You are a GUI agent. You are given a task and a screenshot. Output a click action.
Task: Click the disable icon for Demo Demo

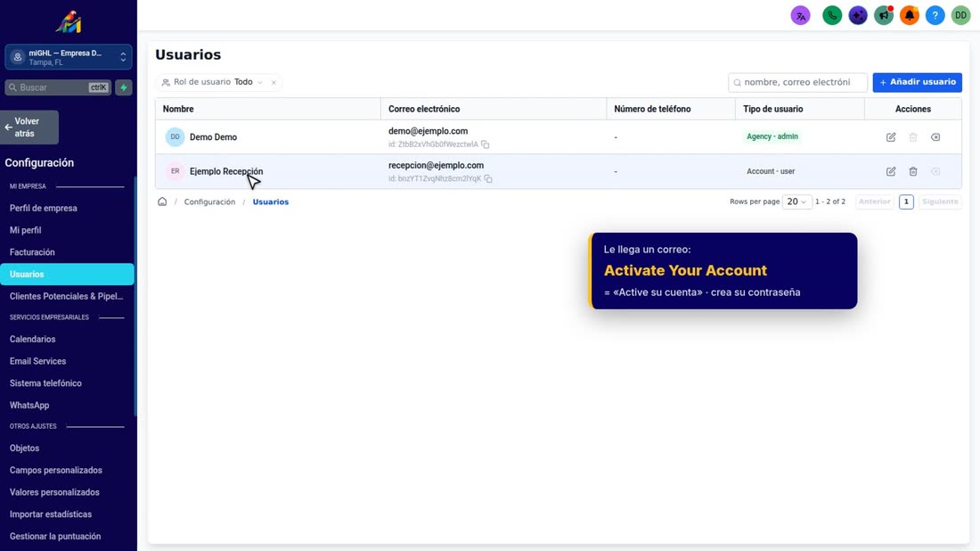pyautogui.click(x=935, y=137)
